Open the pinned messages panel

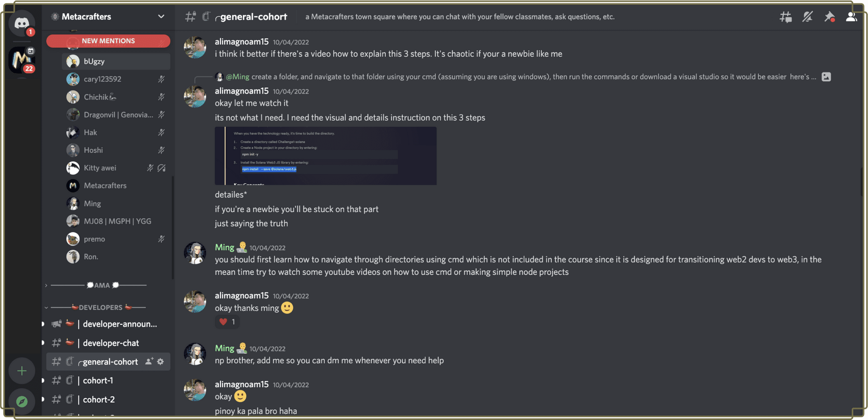click(829, 17)
